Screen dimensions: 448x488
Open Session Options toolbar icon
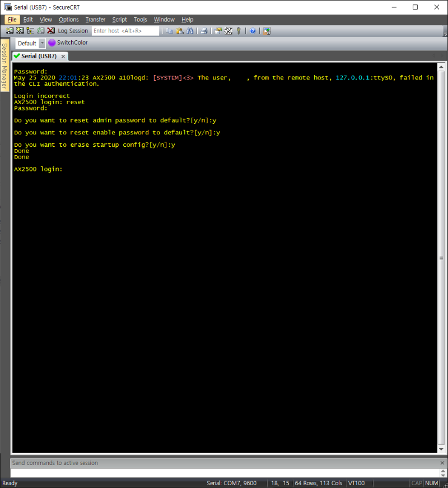(x=218, y=31)
